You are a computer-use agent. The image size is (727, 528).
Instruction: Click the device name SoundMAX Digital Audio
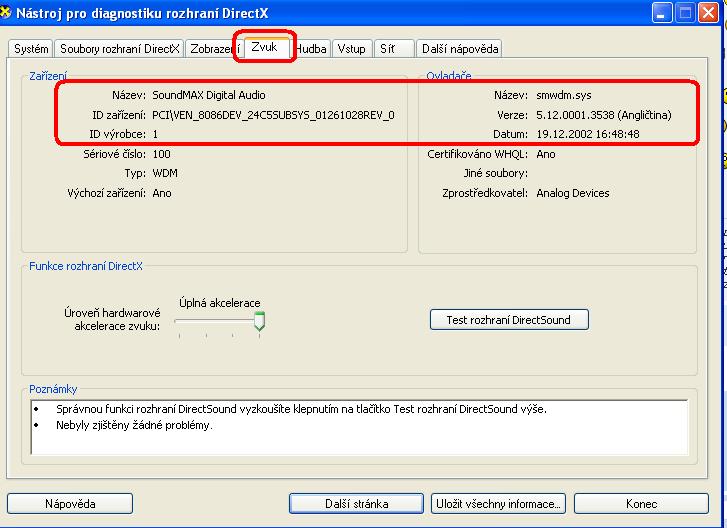pos(209,95)
